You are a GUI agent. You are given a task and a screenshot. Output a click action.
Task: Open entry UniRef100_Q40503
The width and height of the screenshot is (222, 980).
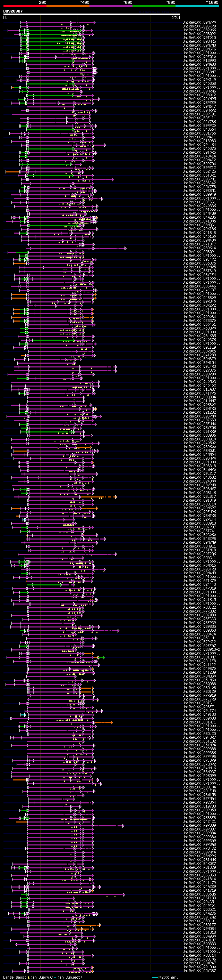coord(199,382)
